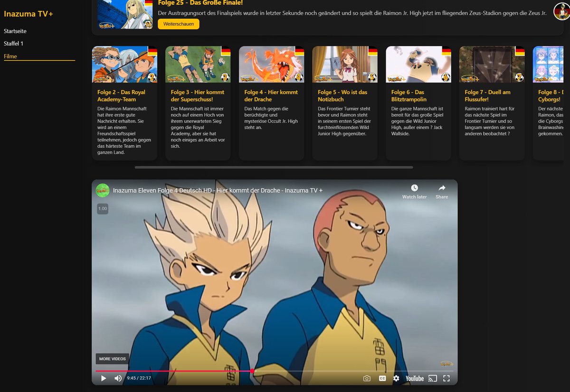Click the title Folge 4 - Hier kommt der Drache

tap(271, 95)
